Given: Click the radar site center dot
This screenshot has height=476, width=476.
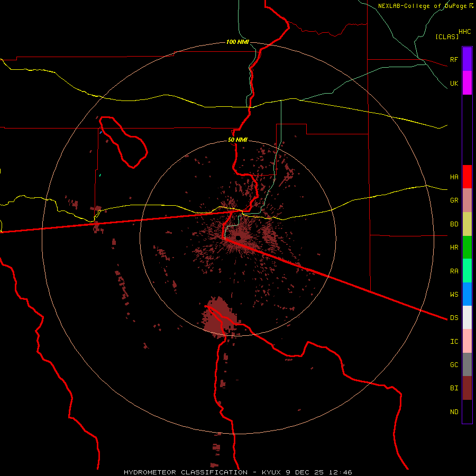Looking at the screenshot, I should coord(238,237).
